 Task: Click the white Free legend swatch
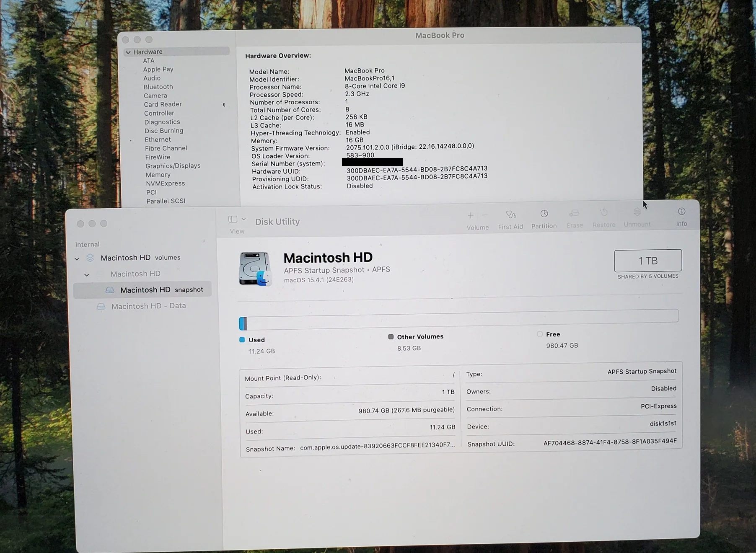[x=540, y=334]
